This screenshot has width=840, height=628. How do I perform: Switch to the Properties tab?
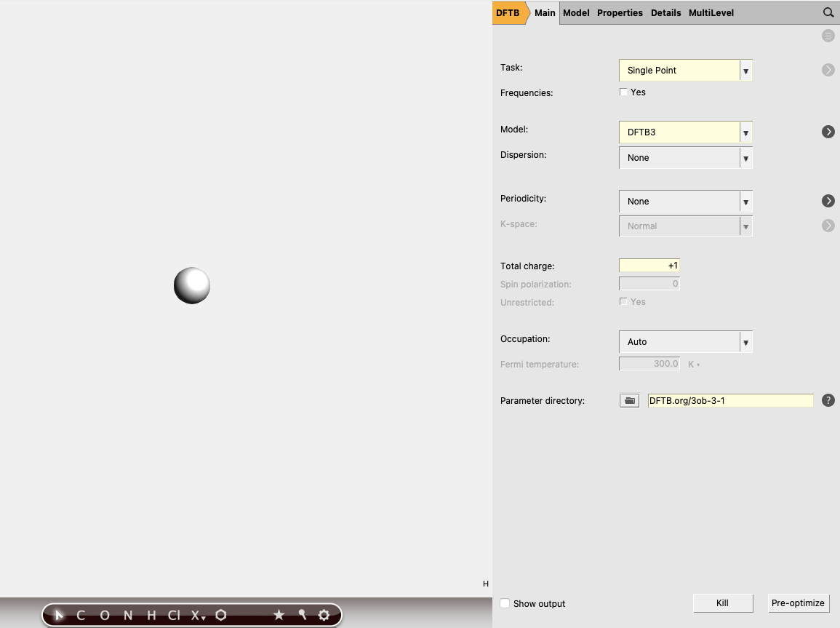(620, 12)
